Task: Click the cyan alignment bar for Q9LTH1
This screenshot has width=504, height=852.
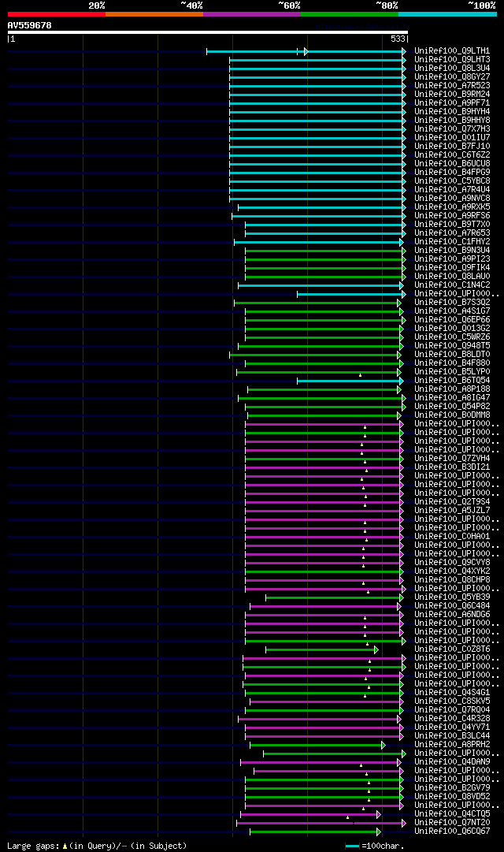Action: 306,51
